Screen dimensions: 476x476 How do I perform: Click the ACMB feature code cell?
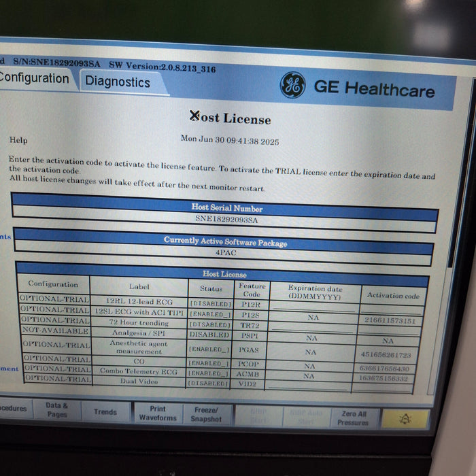point(248,374)
